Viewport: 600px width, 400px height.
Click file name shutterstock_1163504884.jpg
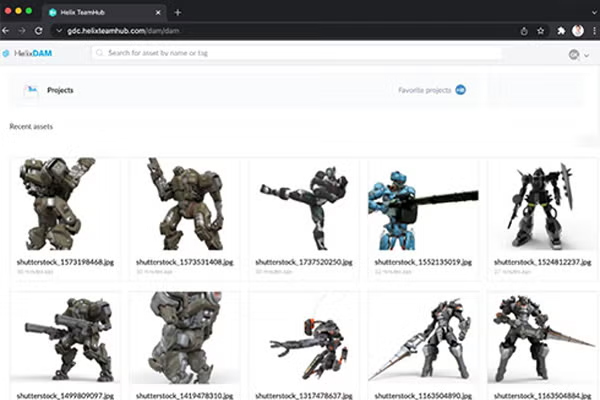pyautogui.click(x=543, y=395)
